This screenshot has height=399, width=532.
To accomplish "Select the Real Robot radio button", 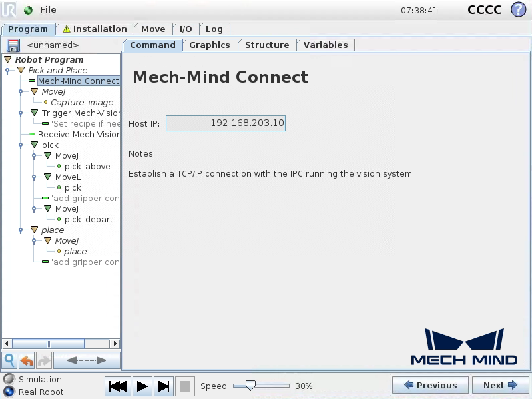I will 9,392.
